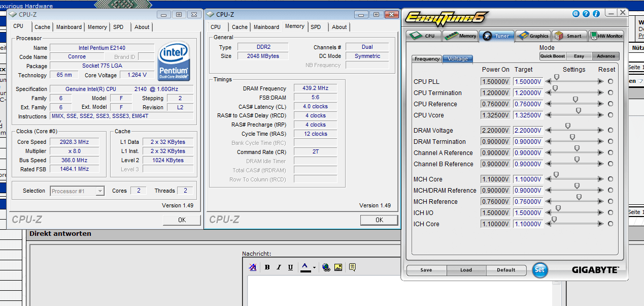Click the remove formatting icon in message editor
Viewport: 644px width, 306px height.
pos(253,267)
